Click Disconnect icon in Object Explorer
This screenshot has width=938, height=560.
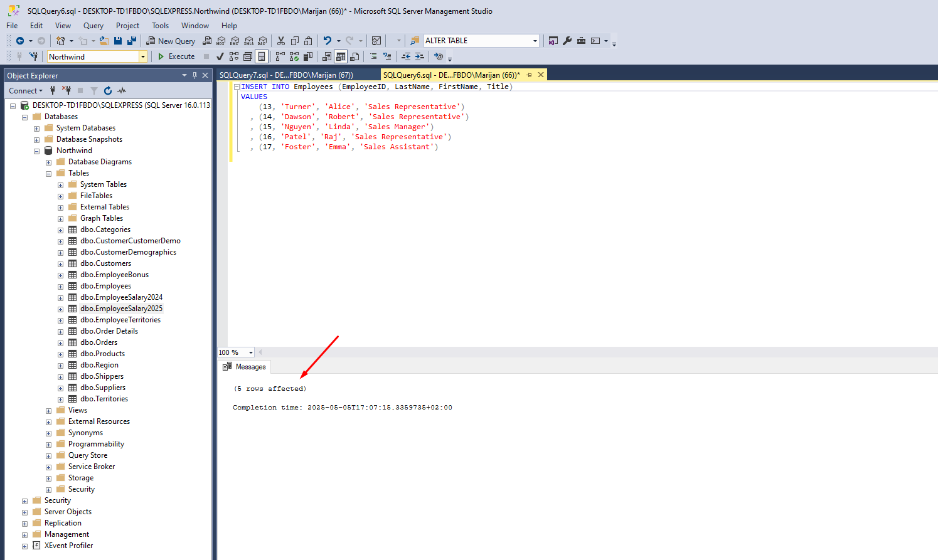[x=67, y=91]
